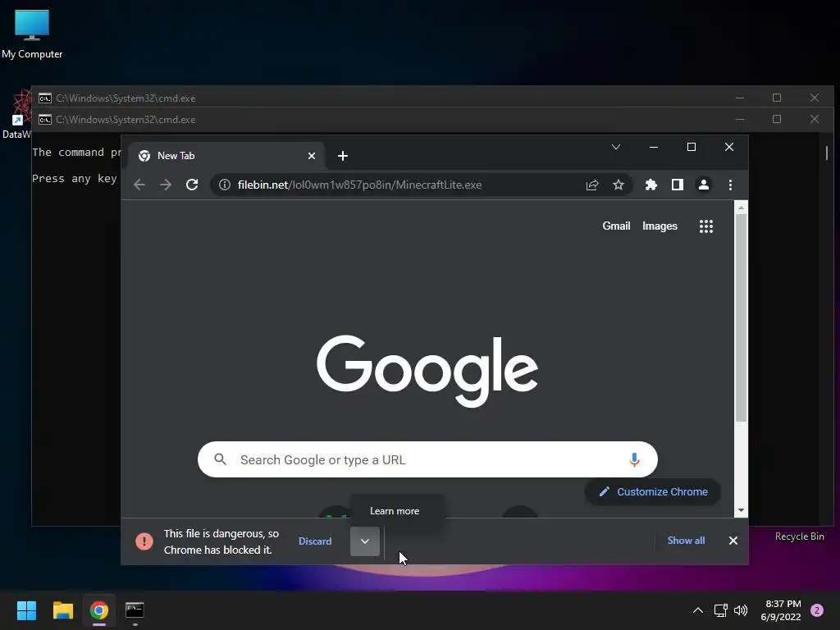Open File Explorer from taskbar

tap(62, 610)
